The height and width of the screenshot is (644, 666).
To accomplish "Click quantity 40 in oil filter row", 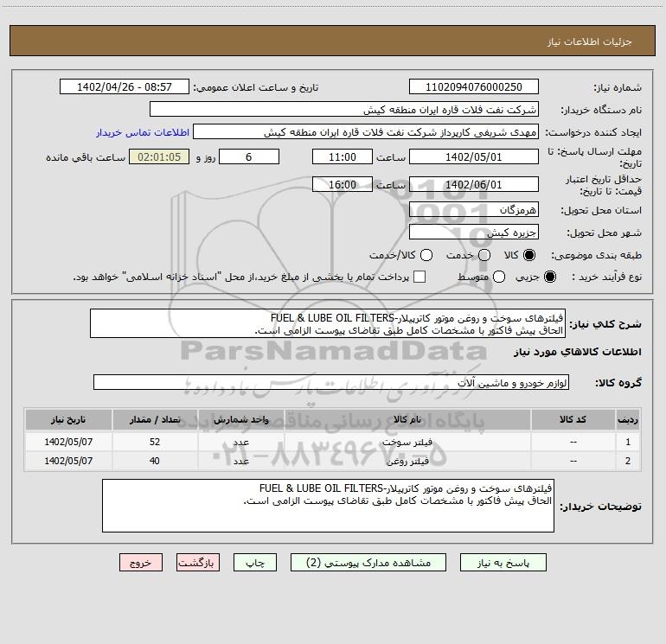I will [155, 461].
